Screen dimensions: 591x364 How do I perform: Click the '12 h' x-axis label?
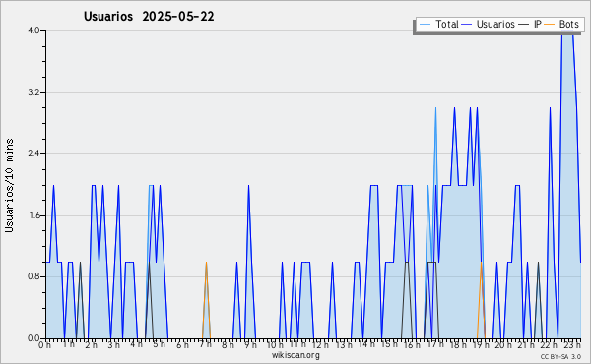click(321, 345)
